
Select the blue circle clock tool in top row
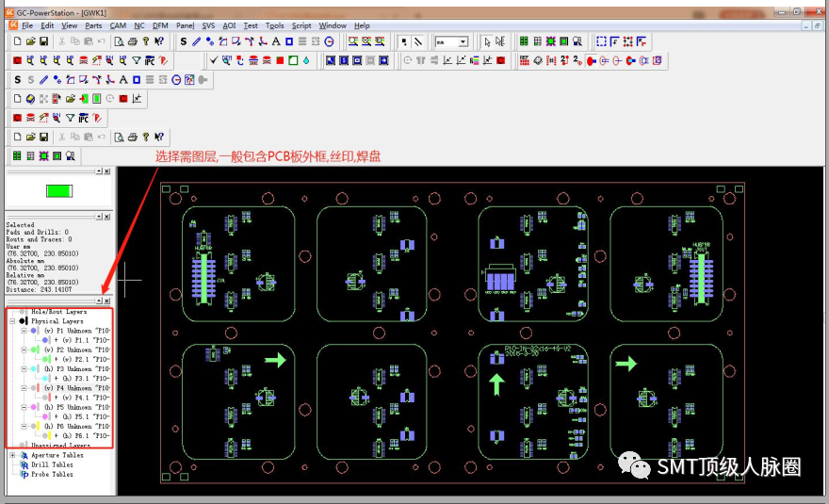tap(329, 41)
